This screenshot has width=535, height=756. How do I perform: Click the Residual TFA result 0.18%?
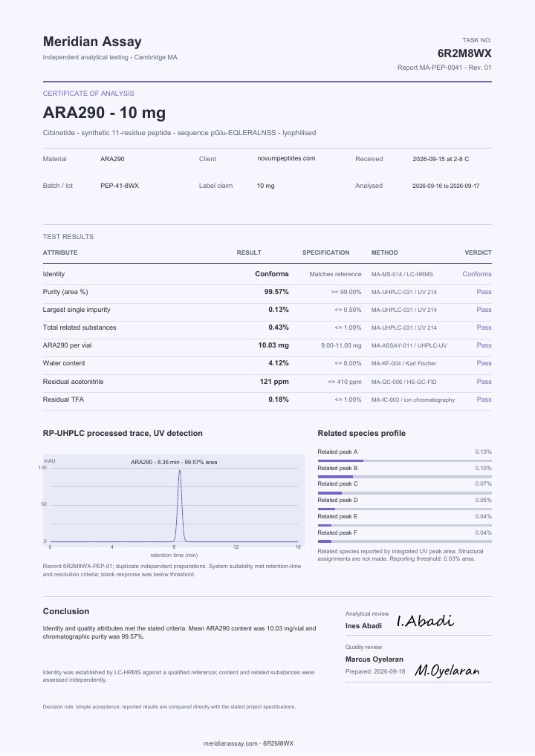[x=279, y=400]
